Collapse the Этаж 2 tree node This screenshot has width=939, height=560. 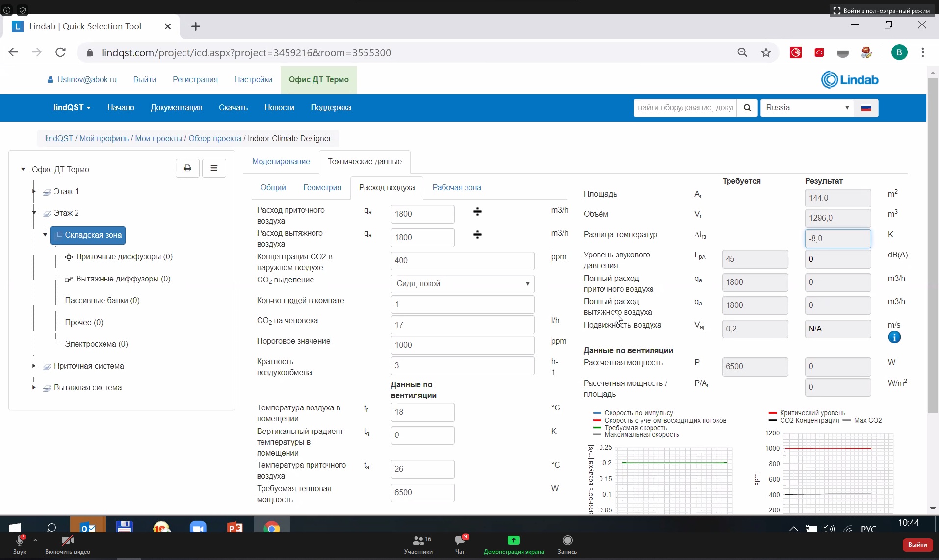coord(34,213)
